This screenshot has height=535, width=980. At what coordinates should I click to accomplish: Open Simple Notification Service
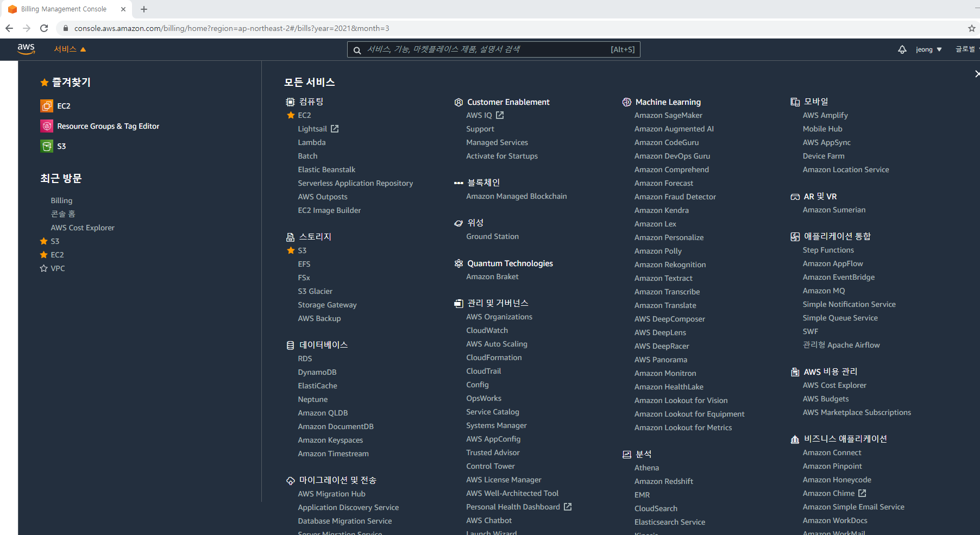tap(849, 304)
